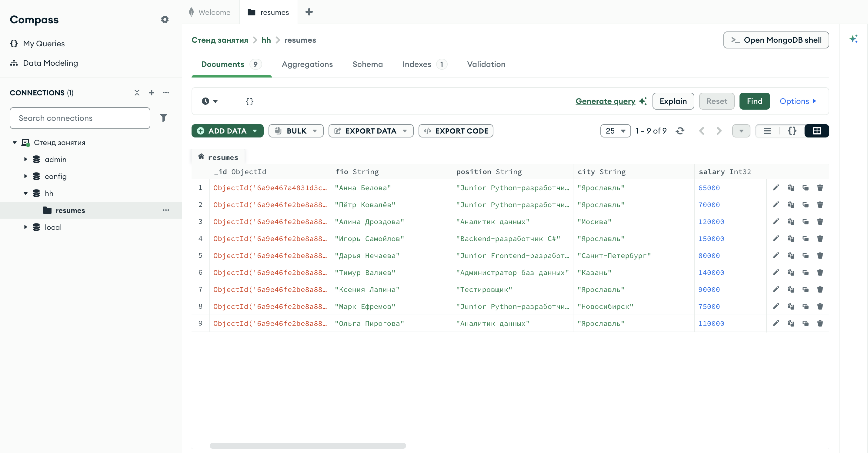Go to next page of documents

pos(719,131)
